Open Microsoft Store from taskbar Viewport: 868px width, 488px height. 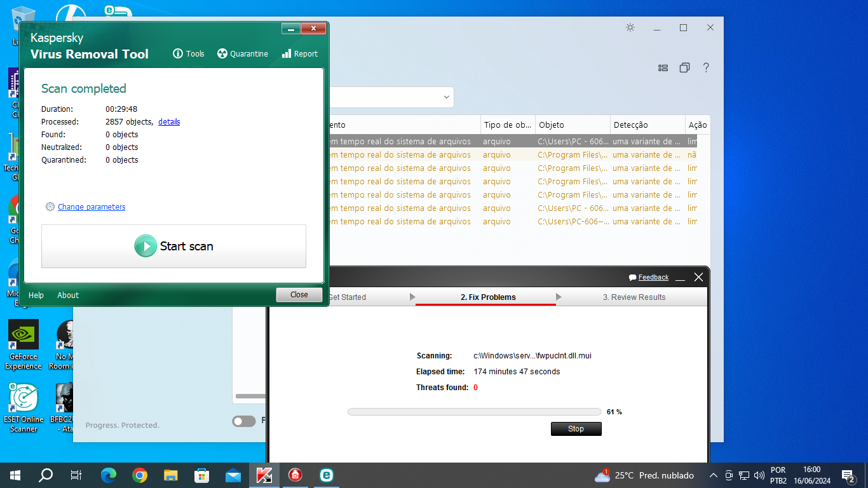(x=202, y=475)
